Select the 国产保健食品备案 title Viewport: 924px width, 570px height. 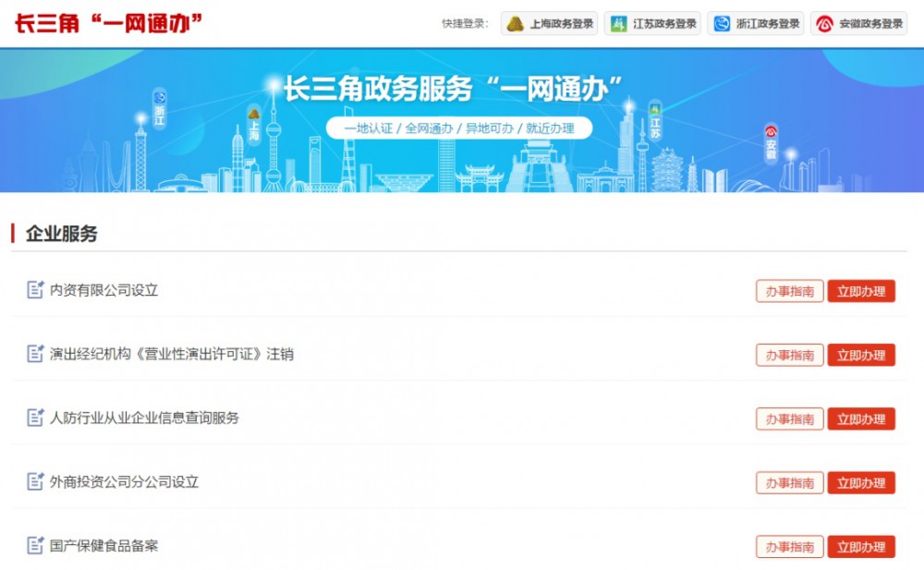pos(103,546)
